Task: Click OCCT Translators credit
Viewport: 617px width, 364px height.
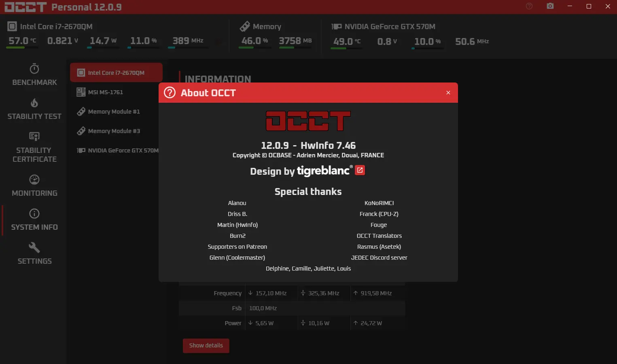Action: (x=379, y=236)
